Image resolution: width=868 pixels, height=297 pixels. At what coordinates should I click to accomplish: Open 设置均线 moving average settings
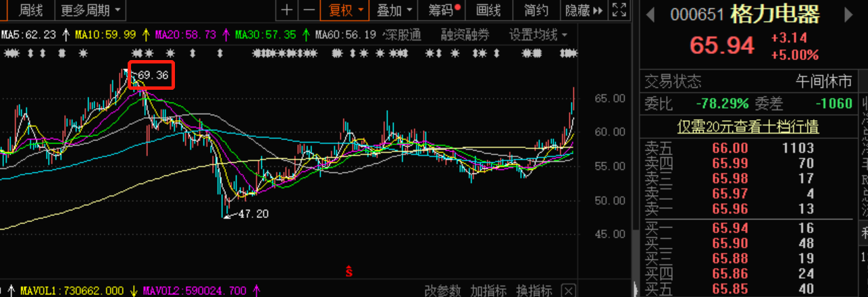pos(538,35)
